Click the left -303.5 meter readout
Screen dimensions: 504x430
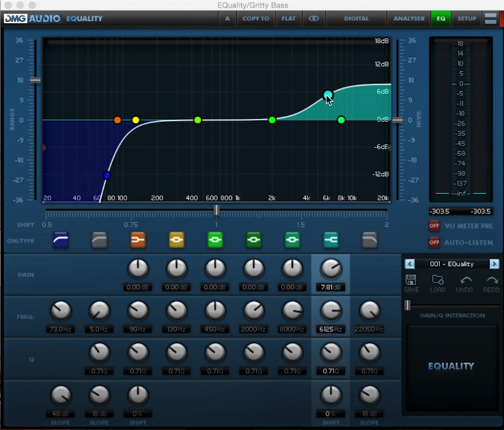(440, 211)
